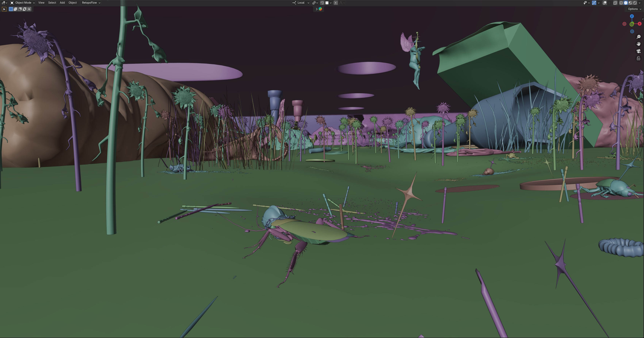This screenshot has width=644, height=338.
Task: Switch to camera view icon
Action: tap(638, 51)
